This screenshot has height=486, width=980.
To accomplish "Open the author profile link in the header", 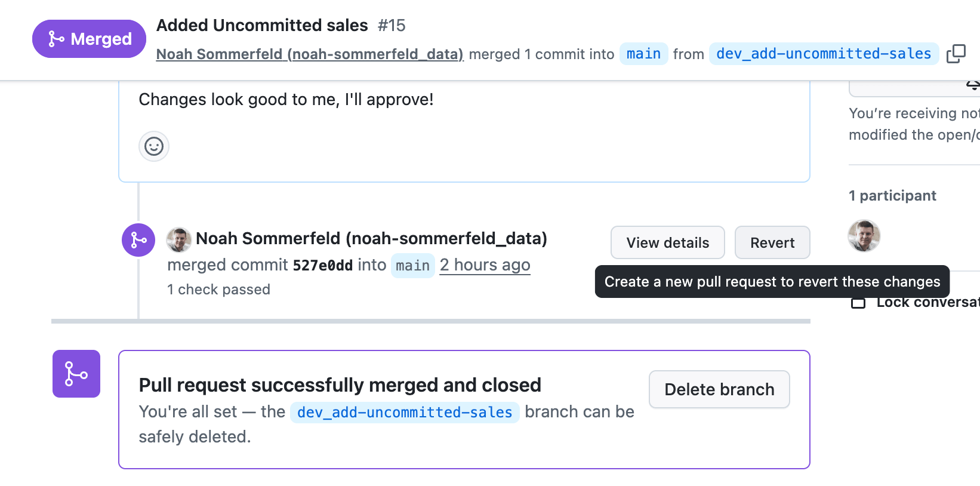I will tap(310, 54).
